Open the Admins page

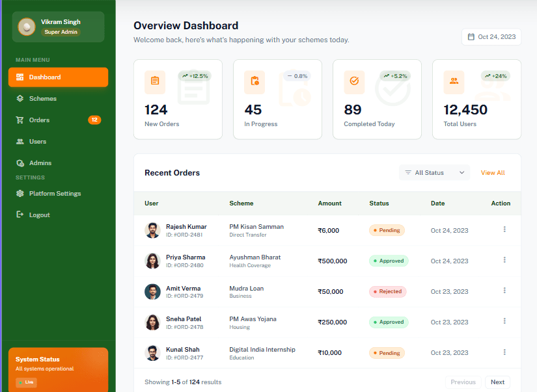[x=58, y=163]
